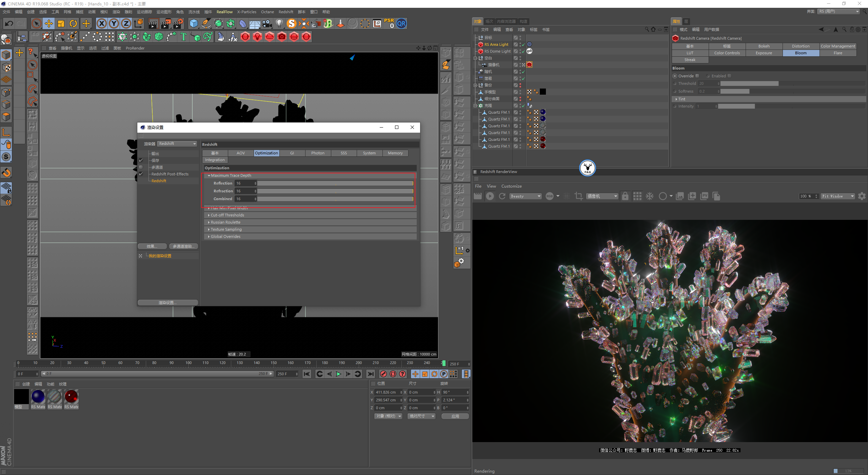
Task: Add a cube primitive from toolbar
Action: pos(194,23)
